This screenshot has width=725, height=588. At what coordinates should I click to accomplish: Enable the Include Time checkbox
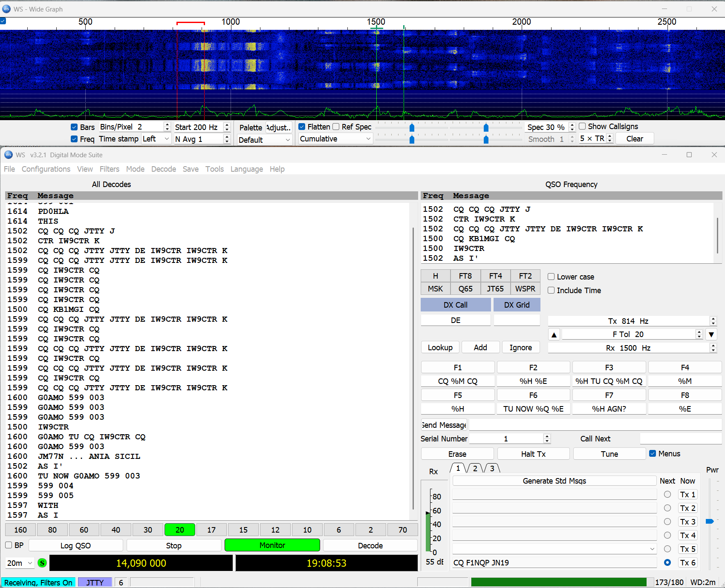551,290
